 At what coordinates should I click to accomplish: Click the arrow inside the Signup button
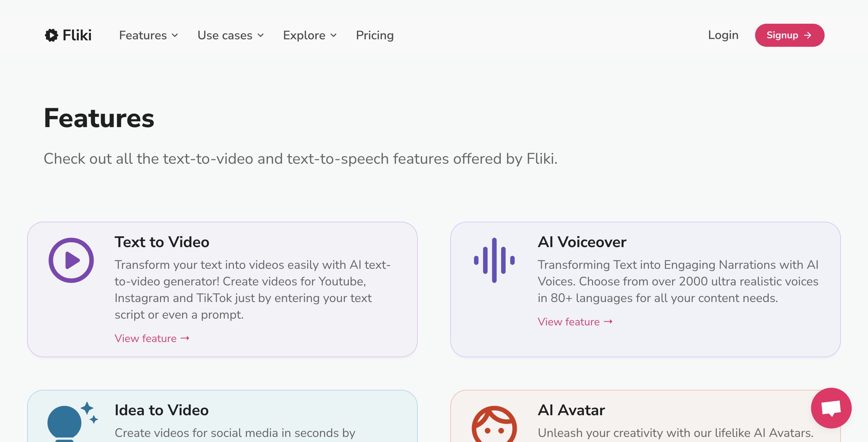click(x=808, y=35)
